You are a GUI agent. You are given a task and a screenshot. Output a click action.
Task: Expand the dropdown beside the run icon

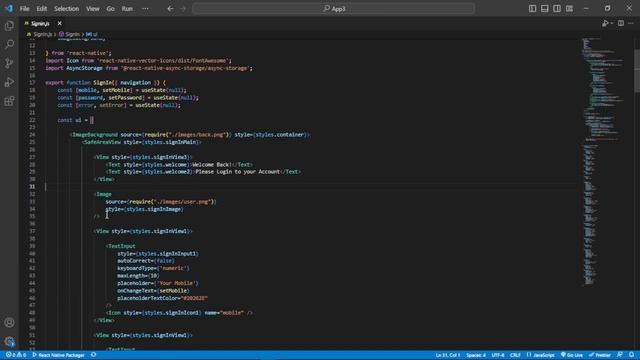tap(612, 24)
